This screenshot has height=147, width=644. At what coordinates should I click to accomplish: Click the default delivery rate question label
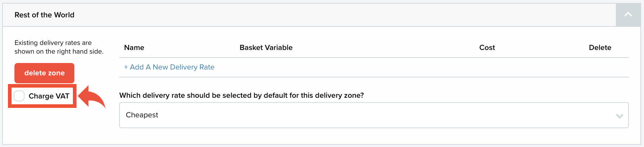click(x=241, y=95)
